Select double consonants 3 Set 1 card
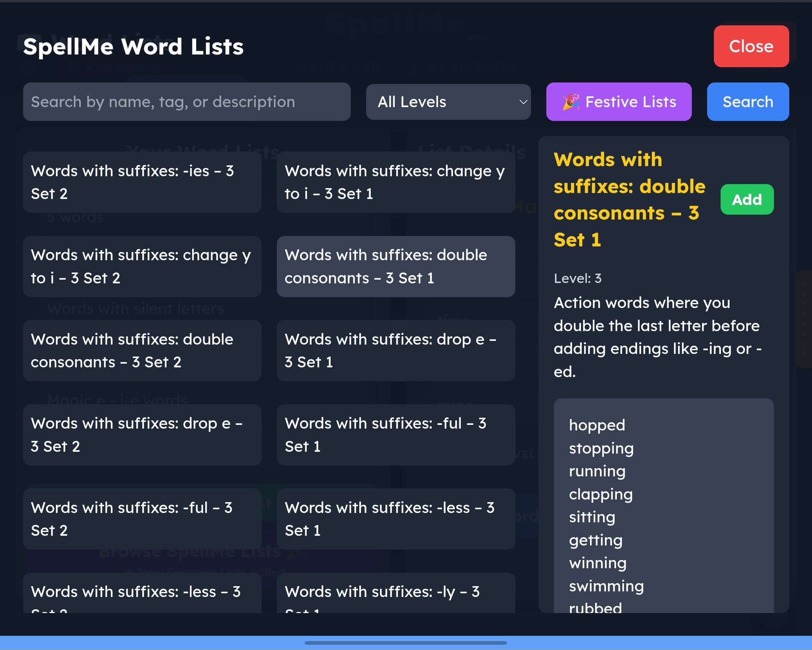This screenshot has height=650, width=812. 396,267
